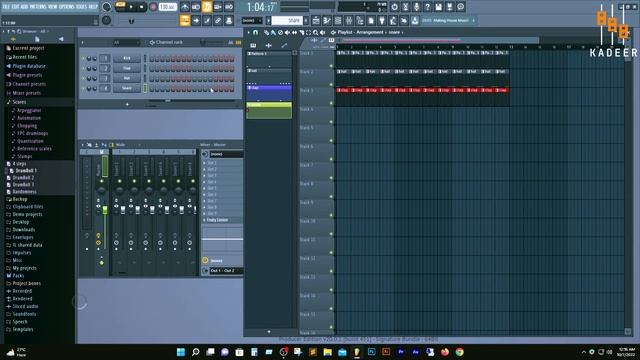
Task: Open the HELP menu
Action: (x=93, y=7)
